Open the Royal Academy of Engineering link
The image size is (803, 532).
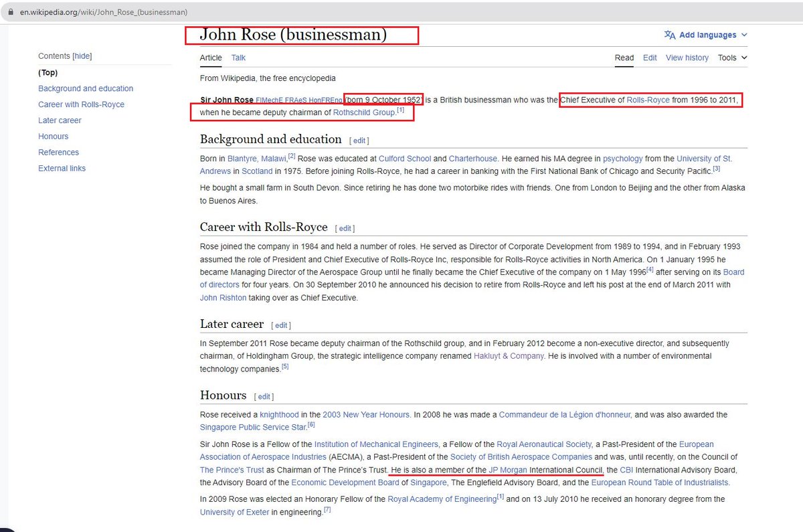(442, 499)
